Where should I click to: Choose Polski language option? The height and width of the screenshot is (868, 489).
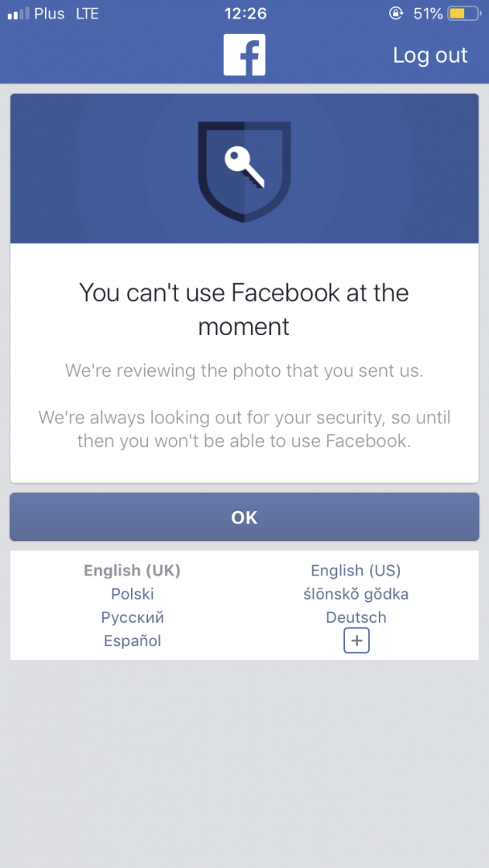(x=132, y=594)
